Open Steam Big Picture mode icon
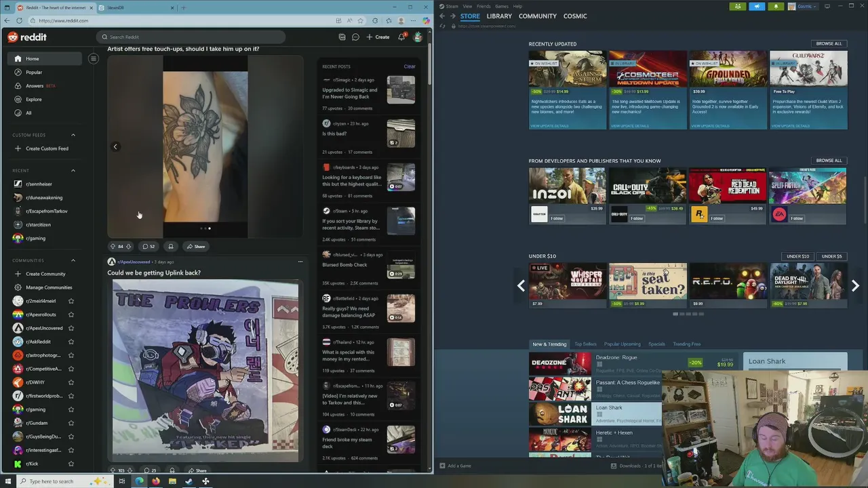Viewport: 868px width, 488px height. 827,6
